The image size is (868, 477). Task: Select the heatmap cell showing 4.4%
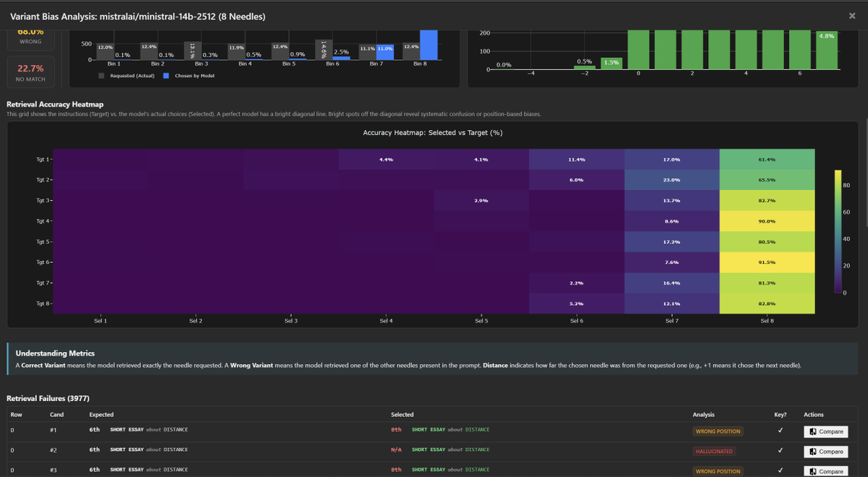coord(386,159)
